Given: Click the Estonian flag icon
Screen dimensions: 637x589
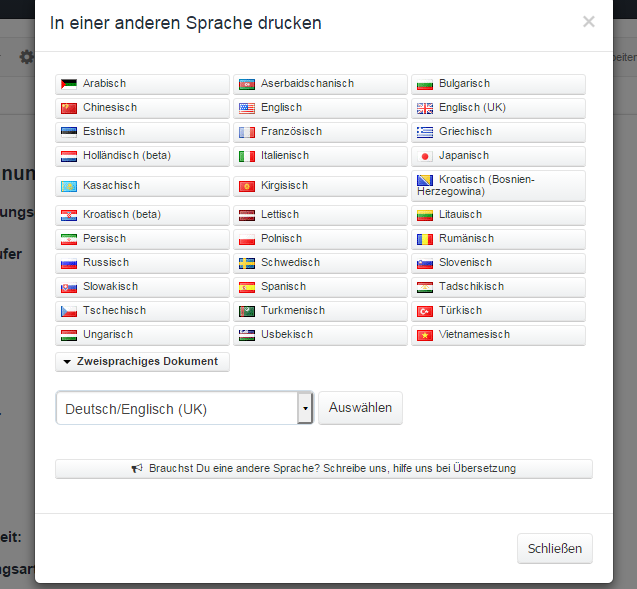Looking at the screenshot, I should 69,132.
